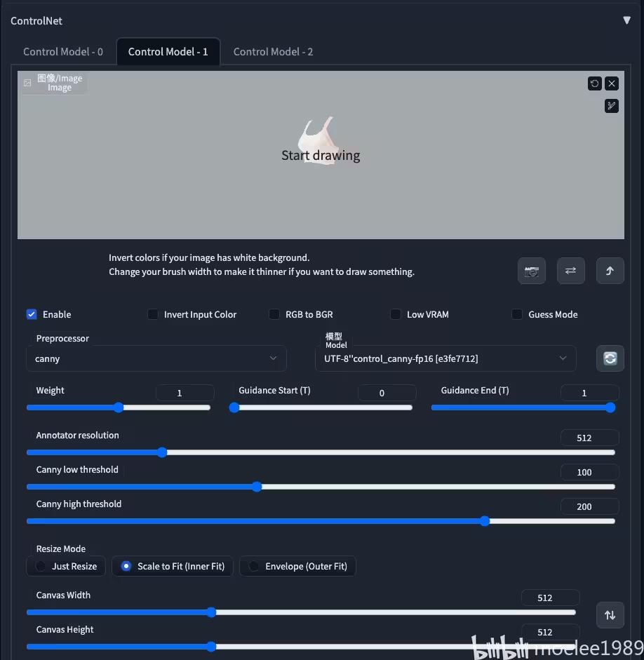
Task: Open the brush width pen icon
Action: pos(612,106)
